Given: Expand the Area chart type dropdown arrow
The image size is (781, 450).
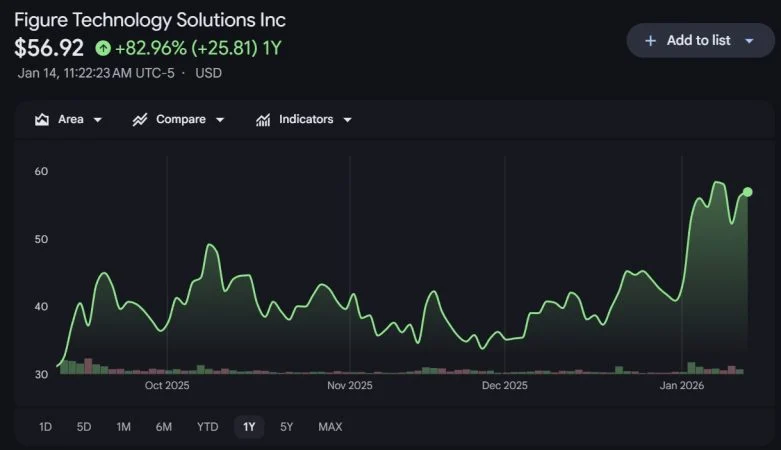Looking at the screenshot, I should [x=98, y=120].
